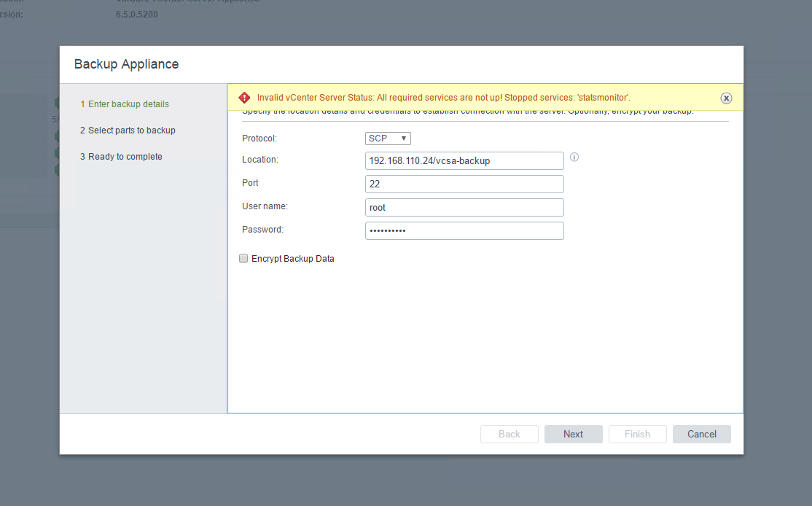Select step 1 Enter backup details
Viewport: 812px width, 506px height.
[x=125, y=104]
